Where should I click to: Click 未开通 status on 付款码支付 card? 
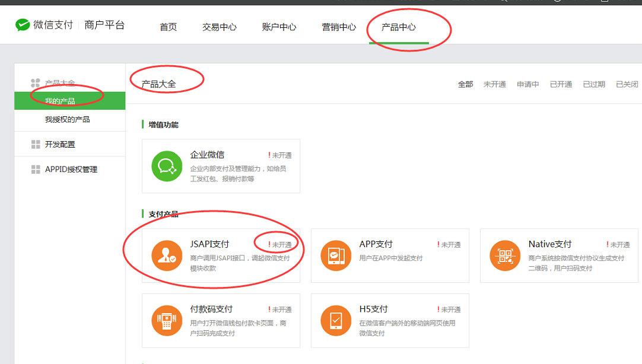[280, 309]
